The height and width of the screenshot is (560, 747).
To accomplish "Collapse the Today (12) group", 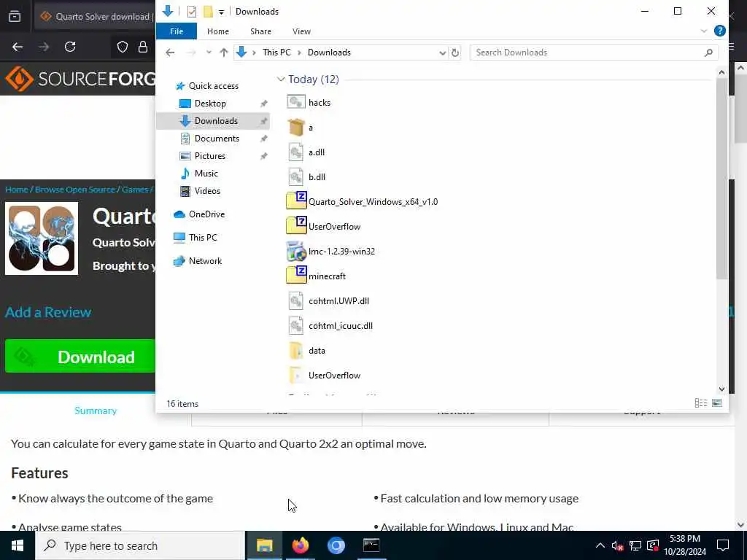I will pyautogui.click(x=281, y=79).
